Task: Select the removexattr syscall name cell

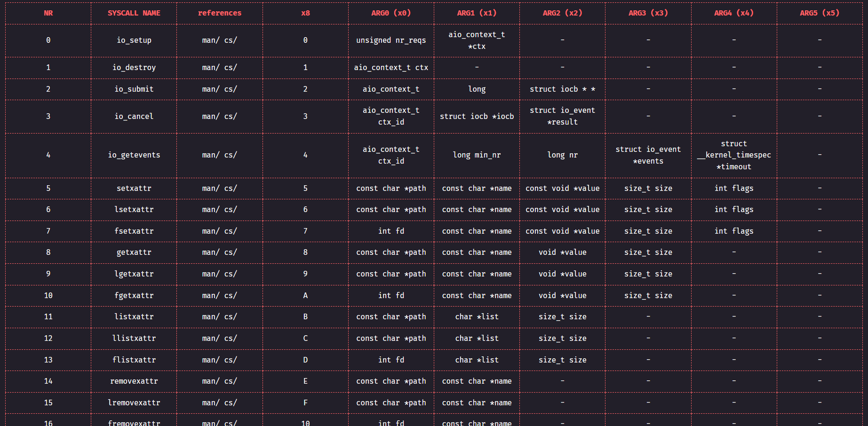Action: coord(134,381)
